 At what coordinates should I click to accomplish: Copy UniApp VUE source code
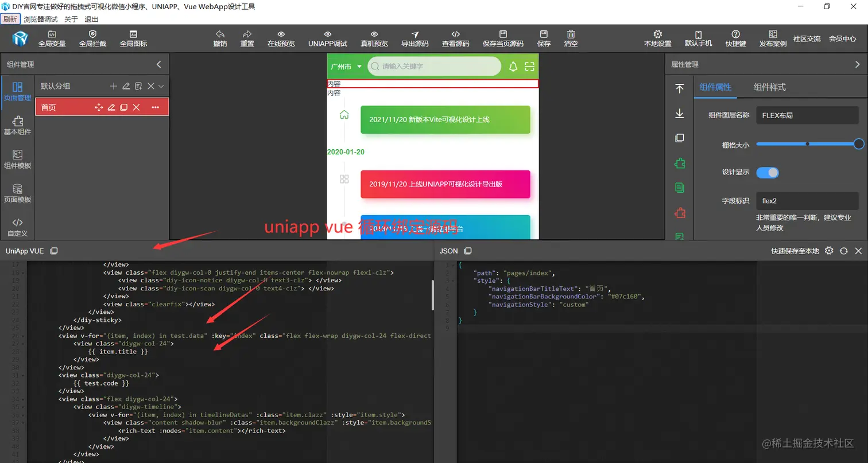click(54, 251)
